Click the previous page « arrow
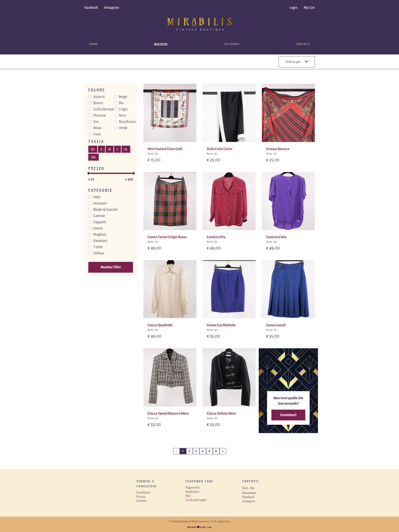The height and width of the screenshot is (532, 399). tap(176, 451)
